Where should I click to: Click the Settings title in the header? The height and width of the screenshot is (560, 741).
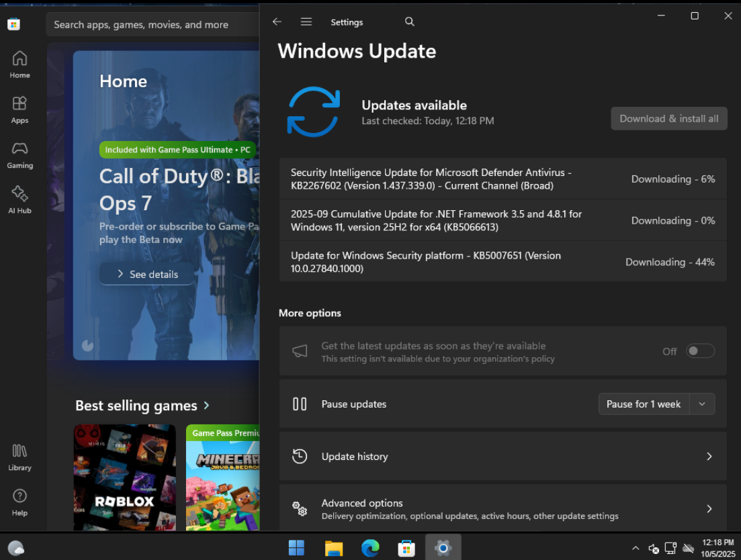click(x=347, y=22)
